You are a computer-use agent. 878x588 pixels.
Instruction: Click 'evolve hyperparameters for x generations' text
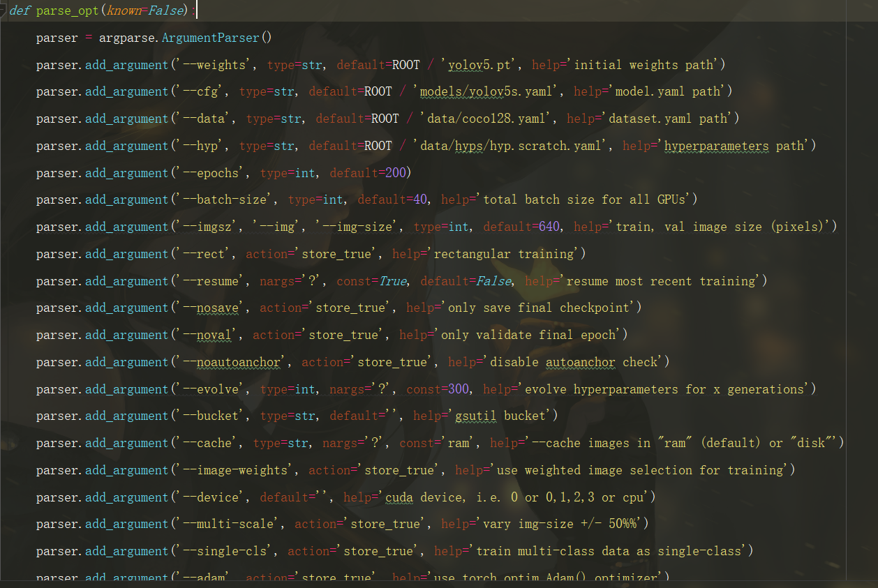[664, 389]
